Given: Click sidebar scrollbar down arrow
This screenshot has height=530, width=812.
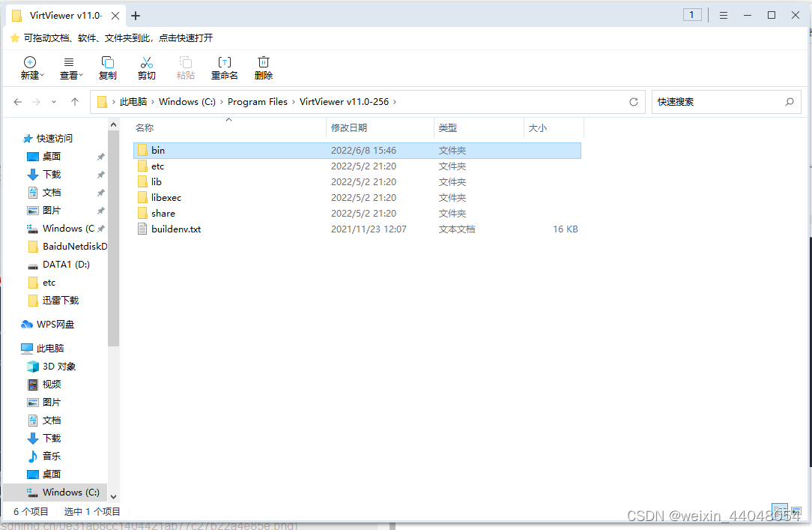Looking at the screenshot, I should 113,496.
